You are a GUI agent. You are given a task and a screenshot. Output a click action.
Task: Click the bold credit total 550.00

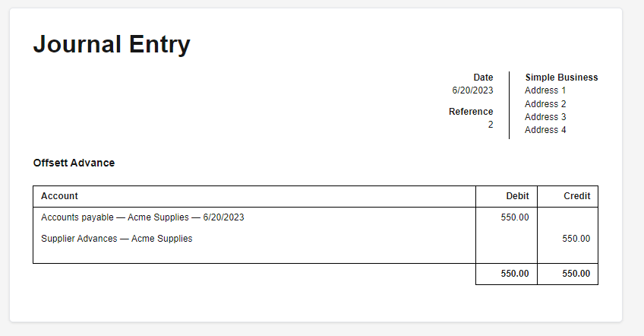click(x=576, y=274)
